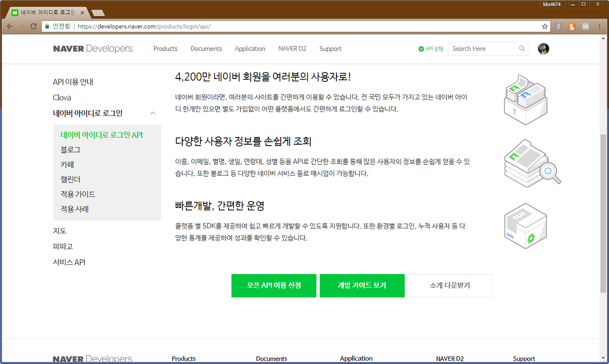The height and width of the screenshot is (364, 609).
Task: Open 적용 사례 in the sidebar
Action: (75, 209)
